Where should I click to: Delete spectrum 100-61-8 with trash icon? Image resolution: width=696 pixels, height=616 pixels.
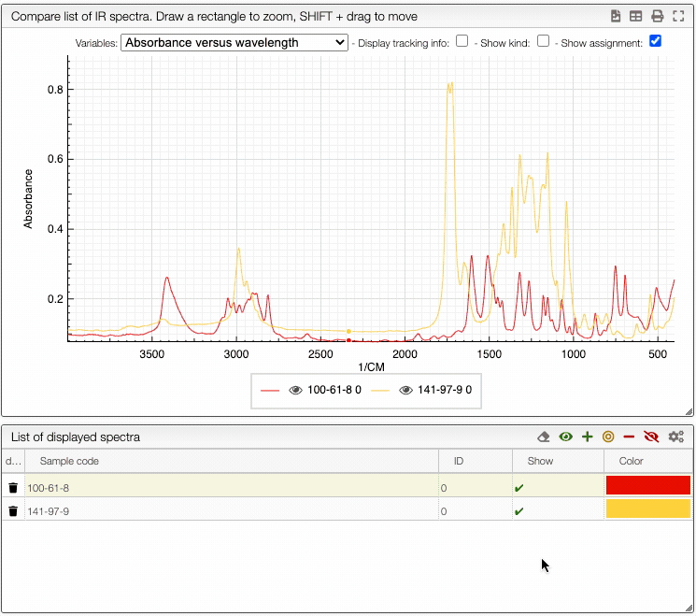tap(13, 488)
